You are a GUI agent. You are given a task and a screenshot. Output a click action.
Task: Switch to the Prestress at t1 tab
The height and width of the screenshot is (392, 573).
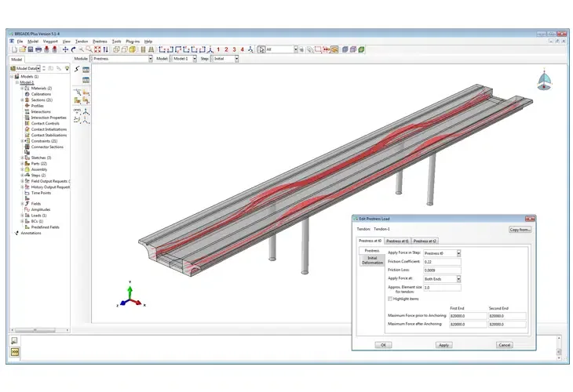pyautogui.click(x=397, y=241)
